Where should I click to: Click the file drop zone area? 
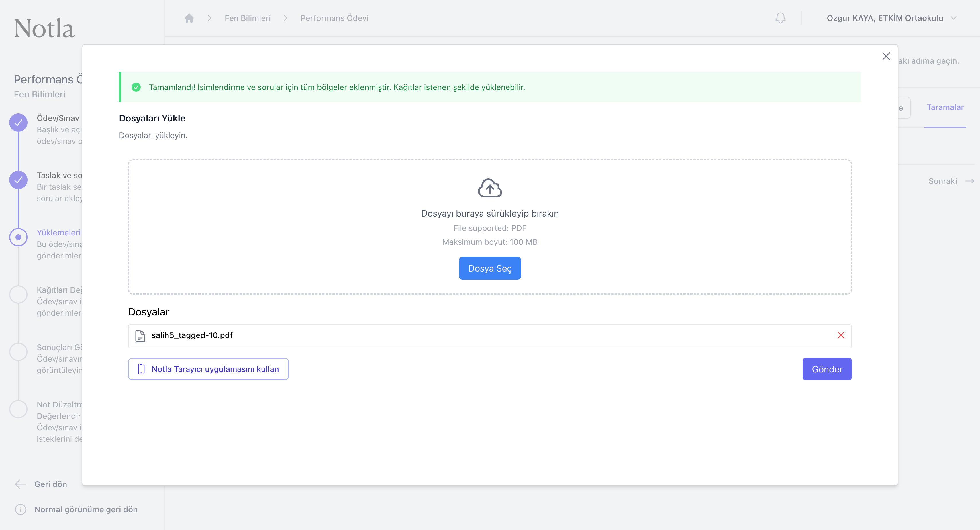[490, 227]
